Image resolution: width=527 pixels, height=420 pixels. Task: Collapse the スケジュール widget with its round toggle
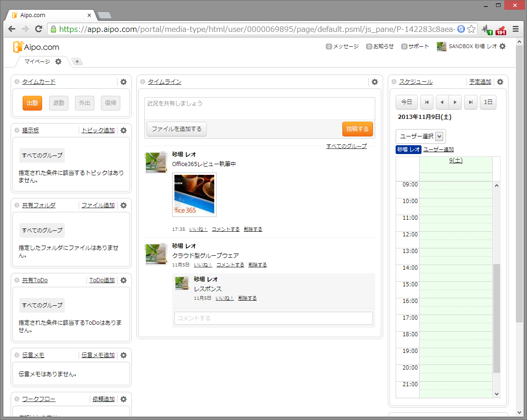tap(394, 82)
